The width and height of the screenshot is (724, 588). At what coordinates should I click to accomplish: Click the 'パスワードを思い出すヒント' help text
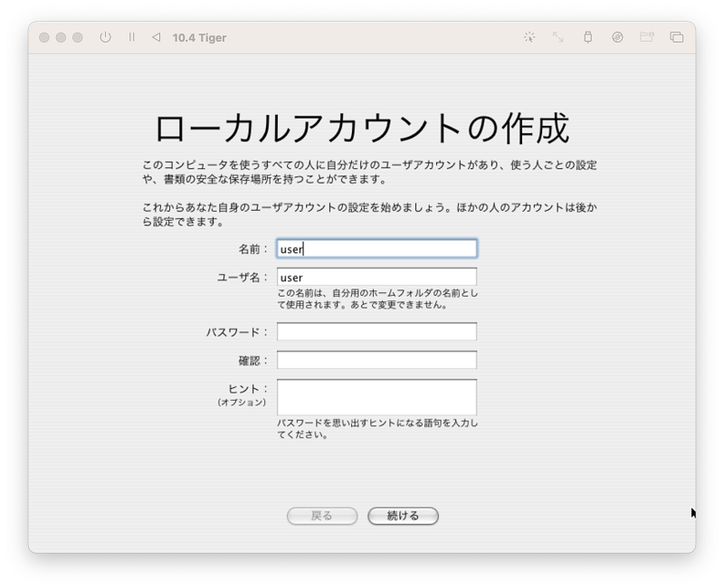coord(377,428)
